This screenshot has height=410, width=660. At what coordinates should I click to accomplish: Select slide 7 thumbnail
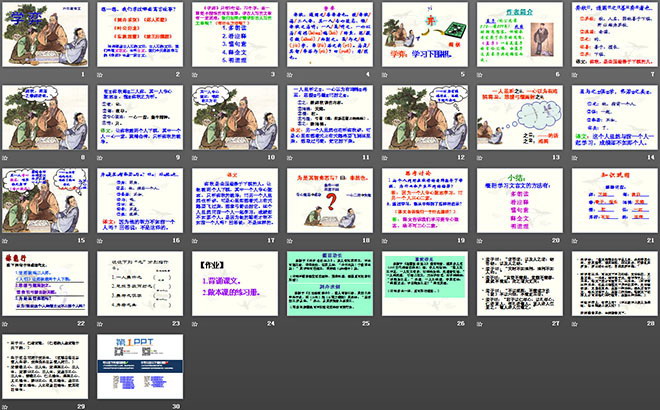tap(615, 35)
